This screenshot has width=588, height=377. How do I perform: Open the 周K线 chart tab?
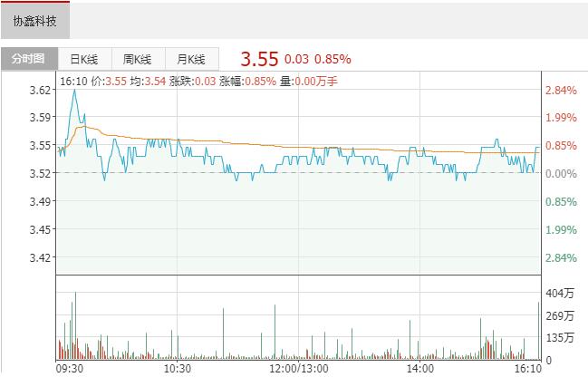pos(138,59)
